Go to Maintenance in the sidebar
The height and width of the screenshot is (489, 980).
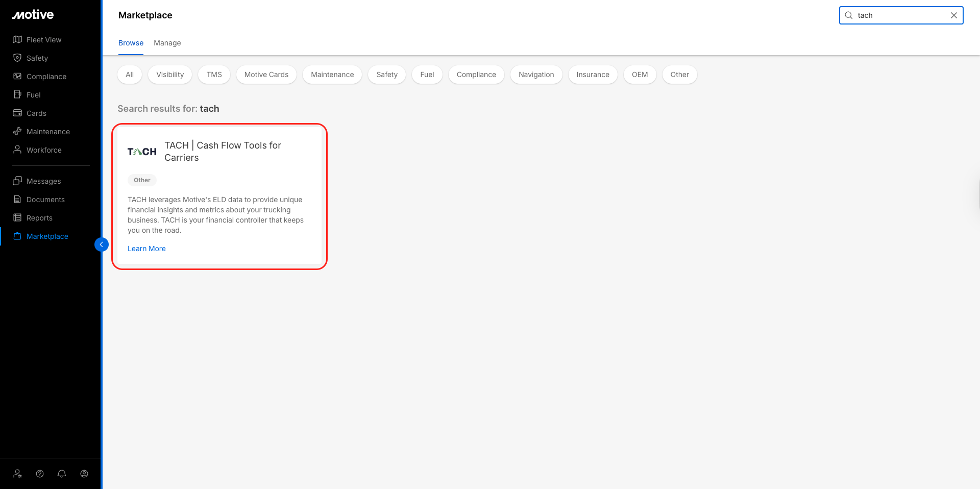point(48,132)
